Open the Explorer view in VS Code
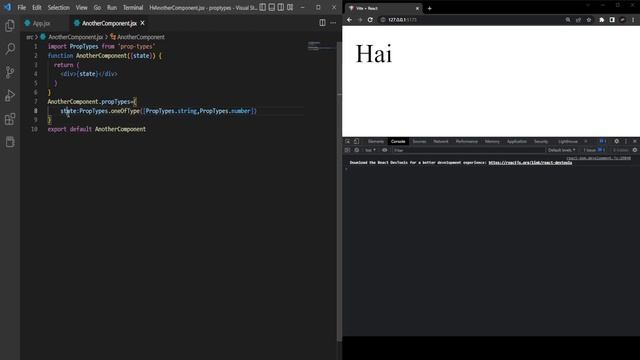The image size is (640, 360). click(10, 25)
